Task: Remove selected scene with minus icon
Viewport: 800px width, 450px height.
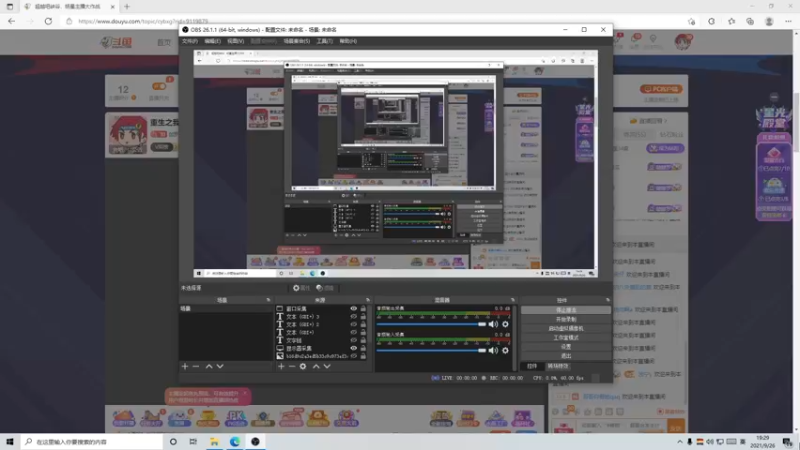Action: pos(196,366)
